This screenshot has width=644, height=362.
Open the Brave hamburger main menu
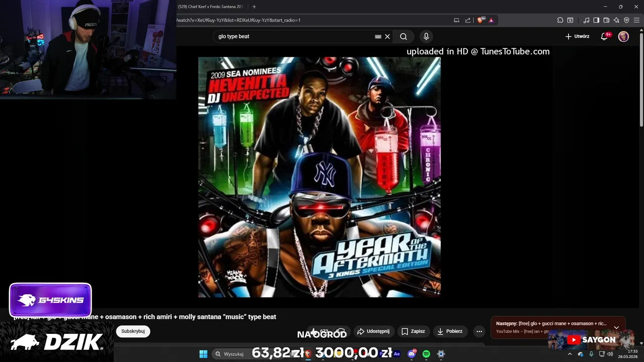pos(637,20)
